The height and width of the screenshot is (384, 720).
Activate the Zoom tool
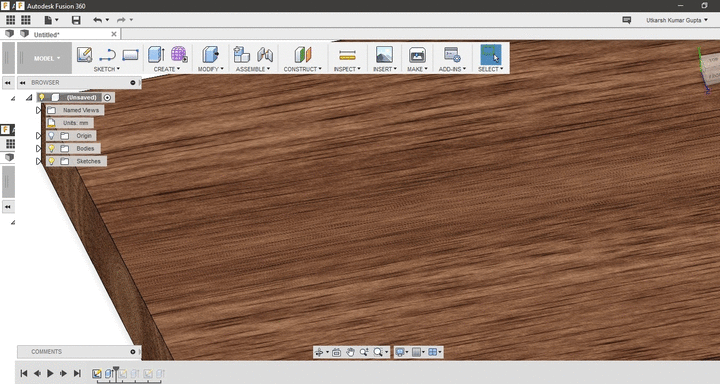pyautogui.click(x=364, y=352)
